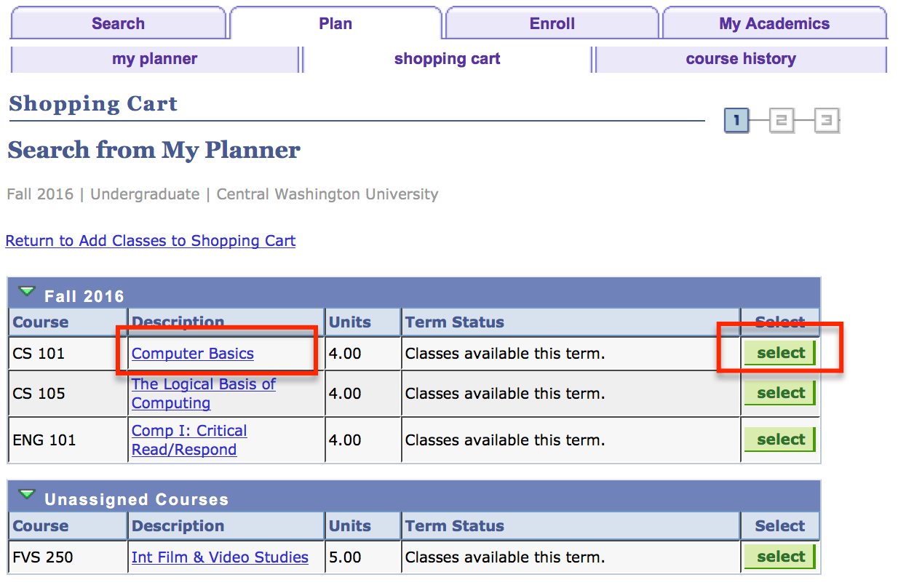This screenshot has width=898, height=588.
Task: Open the Search tab
Action: [x=118, y=23]
